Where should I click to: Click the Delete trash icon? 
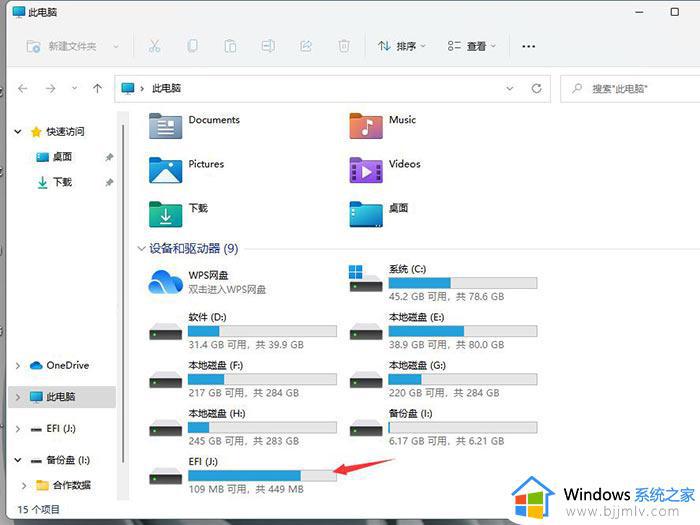click(344, 46)
